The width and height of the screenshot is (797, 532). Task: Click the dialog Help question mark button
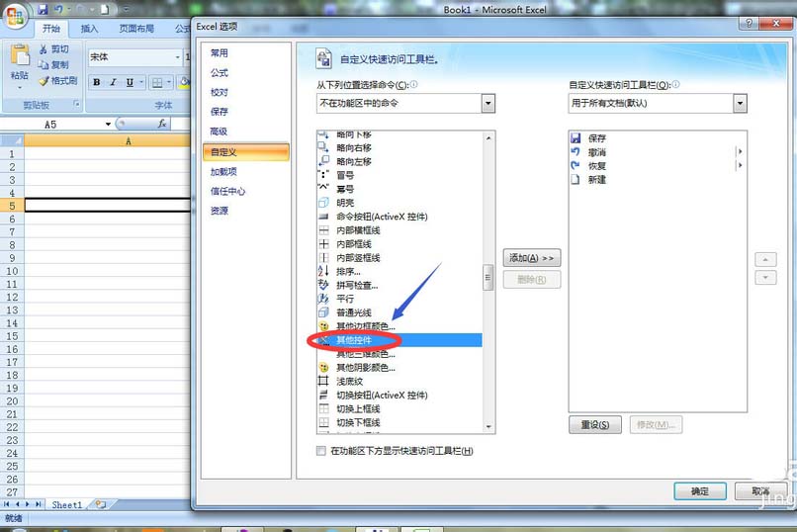click(x=749, y=24)
